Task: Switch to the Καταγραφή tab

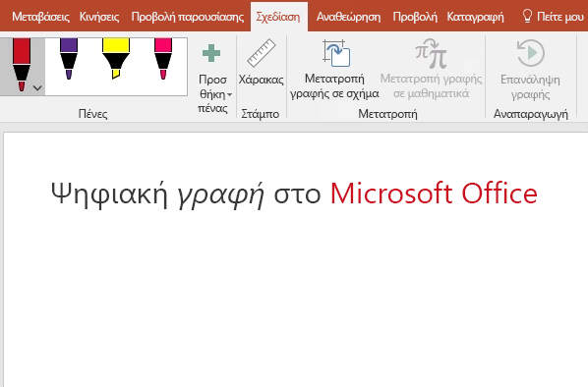Action: pyautogui.click(x=476, y=17)
